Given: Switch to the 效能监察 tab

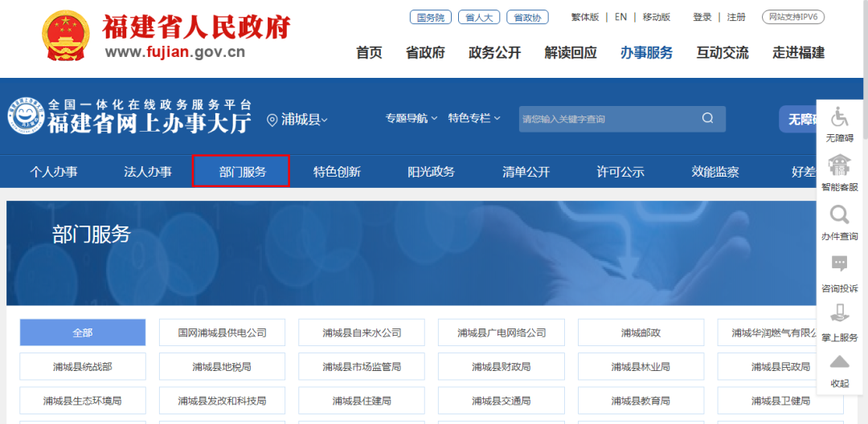Looking at the screenshot, I should click(715, 172).
